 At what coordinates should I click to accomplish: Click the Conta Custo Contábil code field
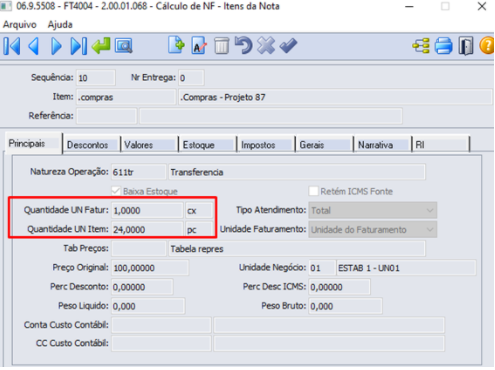pos(161,325)
